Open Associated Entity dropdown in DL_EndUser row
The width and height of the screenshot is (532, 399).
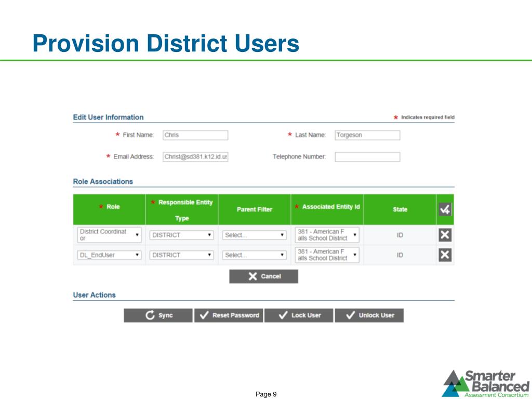[x=327, y=255]
